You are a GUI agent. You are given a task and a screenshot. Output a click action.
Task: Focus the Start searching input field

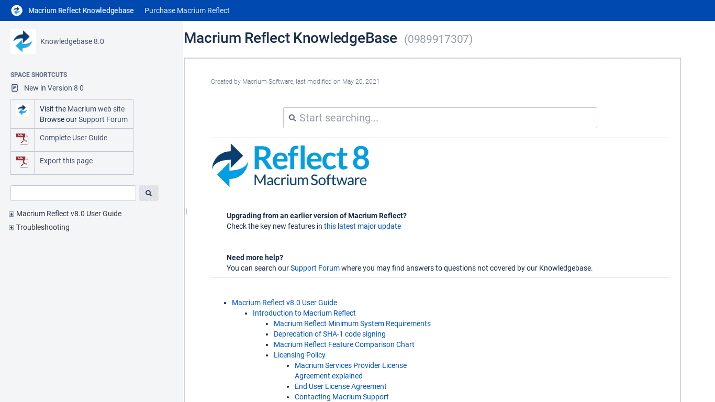tap(440, 118)
